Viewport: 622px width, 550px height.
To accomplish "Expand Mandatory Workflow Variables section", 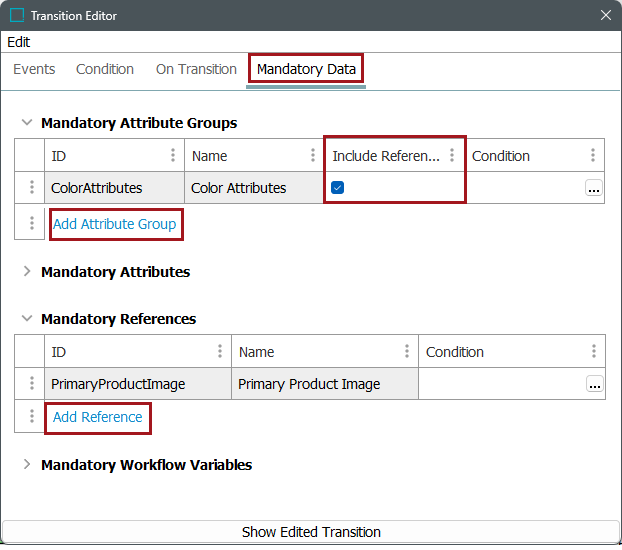I will click(27, 465).
